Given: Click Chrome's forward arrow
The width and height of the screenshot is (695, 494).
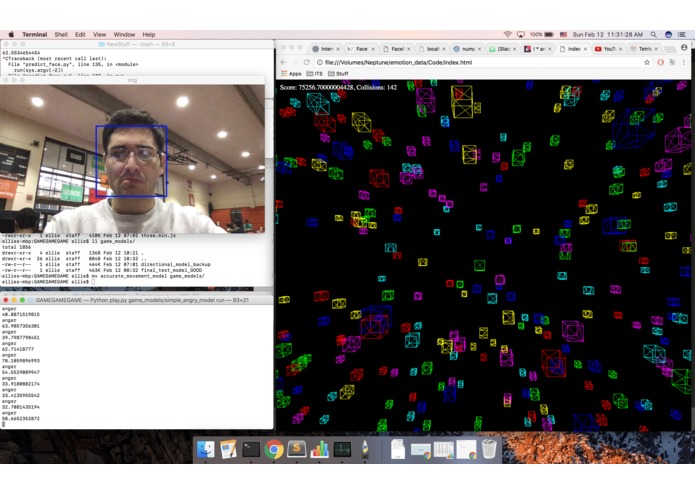Looking at the screenshot, I should click(x=295, y=62).
